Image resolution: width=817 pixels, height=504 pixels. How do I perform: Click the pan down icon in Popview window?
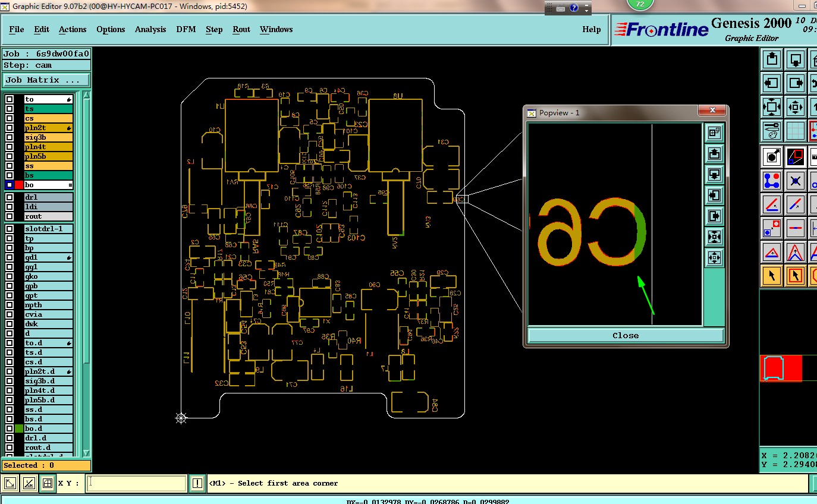tap(714, 174)
